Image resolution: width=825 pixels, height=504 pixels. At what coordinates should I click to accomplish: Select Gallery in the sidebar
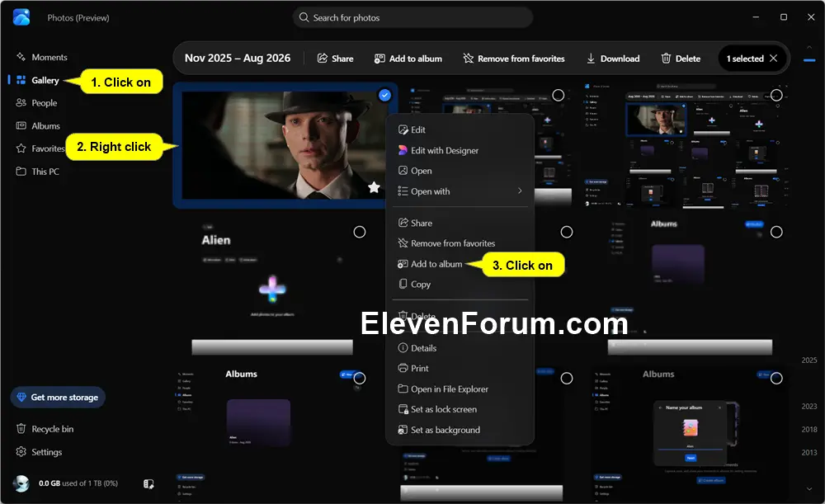tap(38, 80)
